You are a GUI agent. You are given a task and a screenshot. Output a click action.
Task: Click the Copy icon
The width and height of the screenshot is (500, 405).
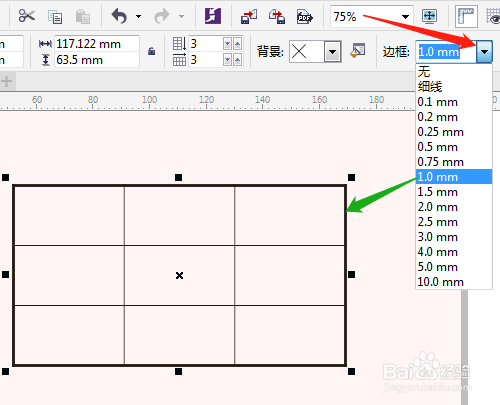(55, 17)
